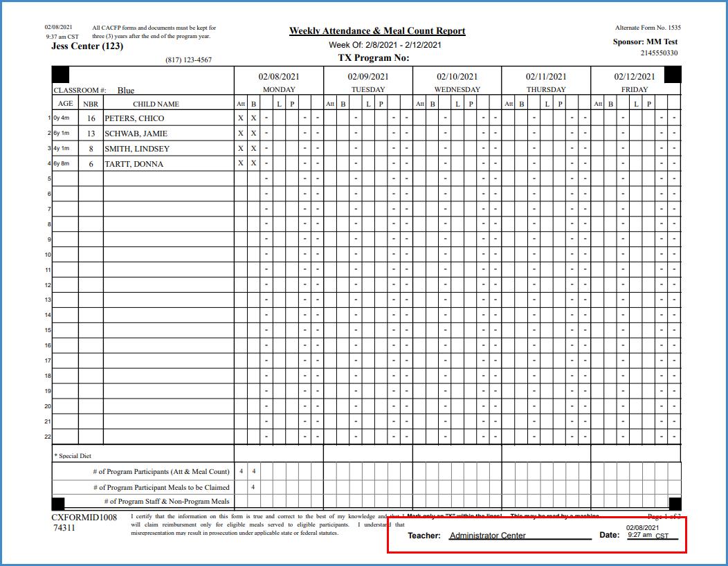This screenshot has height=566, width=728.
Task: Click Monday B X mark for TARTT, DONNA
Action: pyautogui.click(x=253, y=163)
